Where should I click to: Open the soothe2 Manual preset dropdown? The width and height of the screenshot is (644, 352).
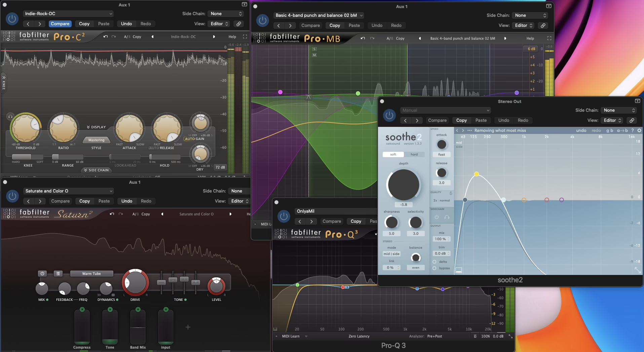(446, 110)
